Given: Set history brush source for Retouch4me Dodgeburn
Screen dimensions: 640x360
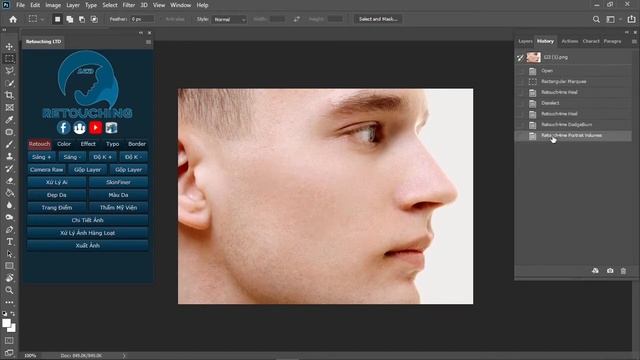Looking at the screenshot, I should tap(520, 124).
